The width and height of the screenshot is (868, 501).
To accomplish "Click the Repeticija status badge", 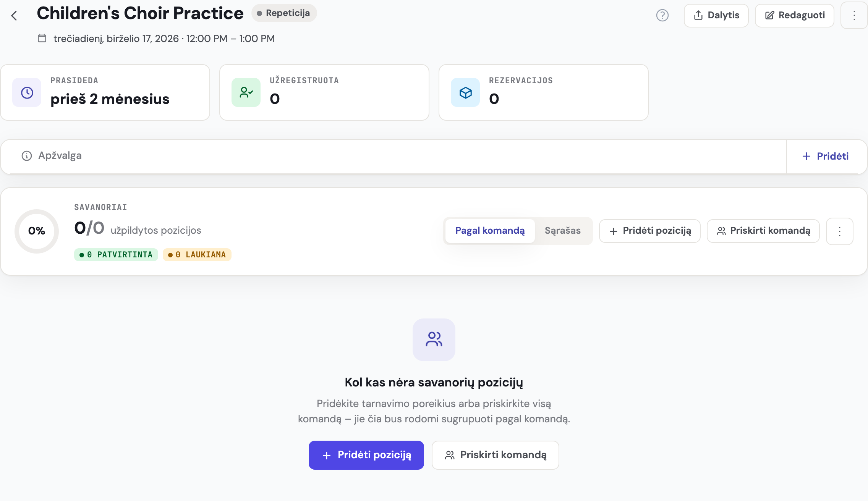I will tap(284, 13).
